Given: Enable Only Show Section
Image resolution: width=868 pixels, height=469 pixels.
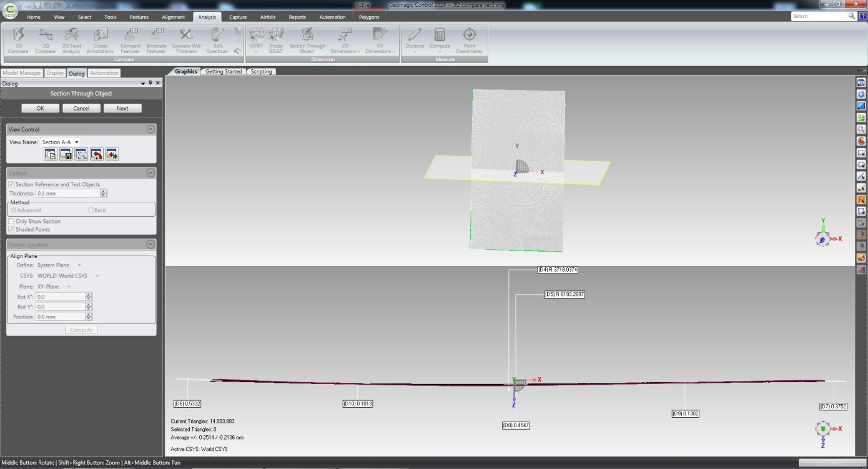Looking at the screenshot, I should [12, 222].
